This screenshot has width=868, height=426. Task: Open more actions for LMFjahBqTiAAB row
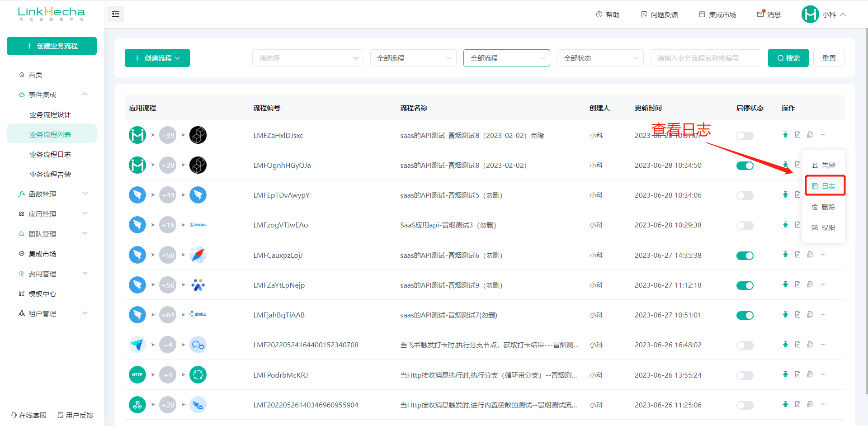click(x=823, y=314)
